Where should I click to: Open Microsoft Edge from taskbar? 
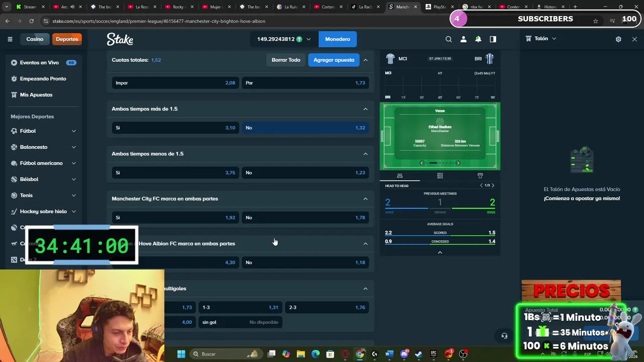point(315,354)
